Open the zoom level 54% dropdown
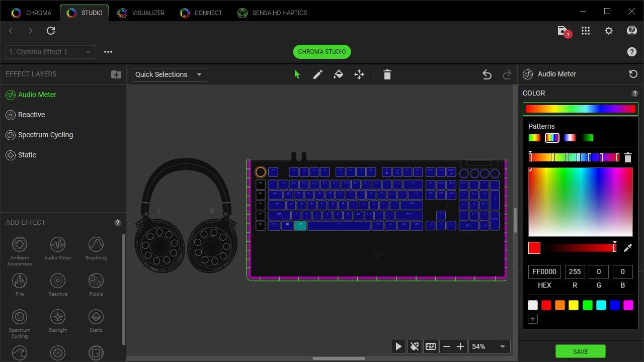The height and width of the screenshot is (362, 644). click(489, 346)
